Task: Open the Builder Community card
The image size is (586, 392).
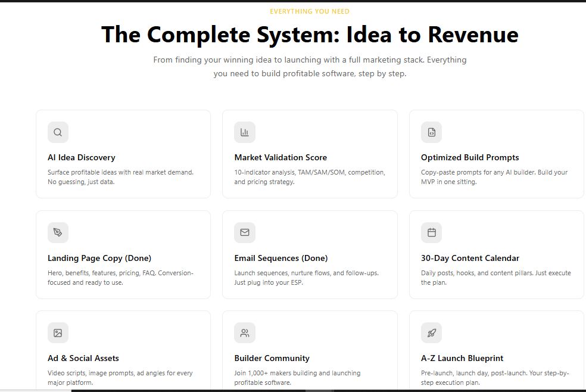Action: click(271, 358)
